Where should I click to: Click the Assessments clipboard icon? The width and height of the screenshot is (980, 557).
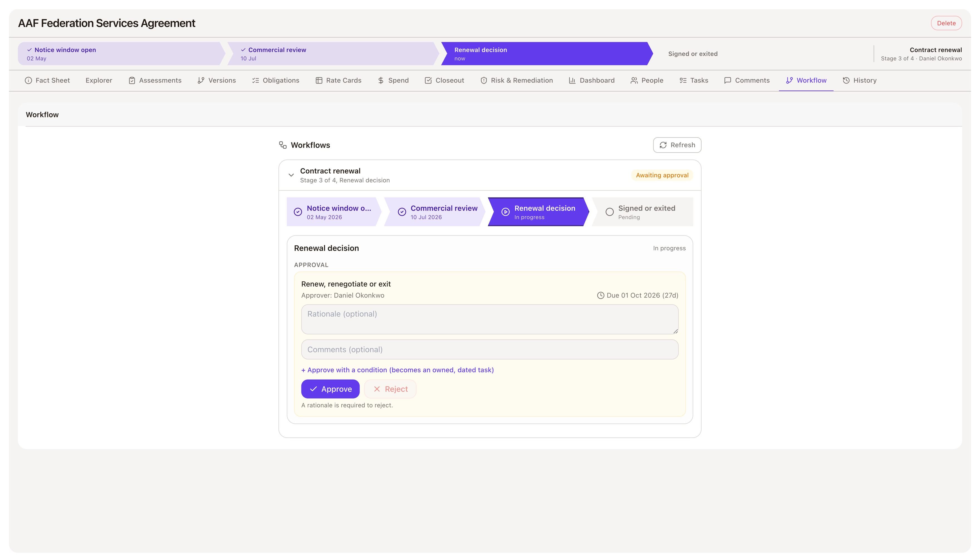132,80
